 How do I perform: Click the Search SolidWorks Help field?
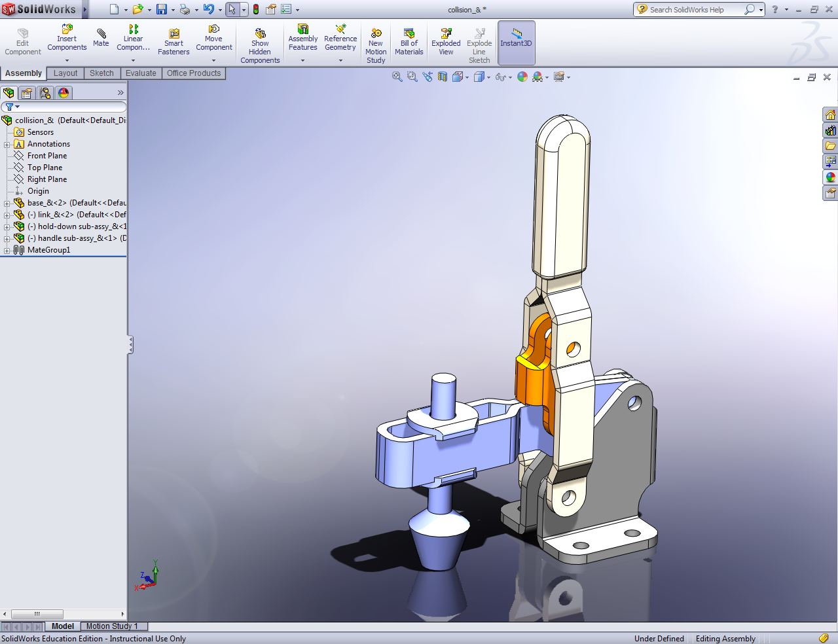(x=695, y=10)
